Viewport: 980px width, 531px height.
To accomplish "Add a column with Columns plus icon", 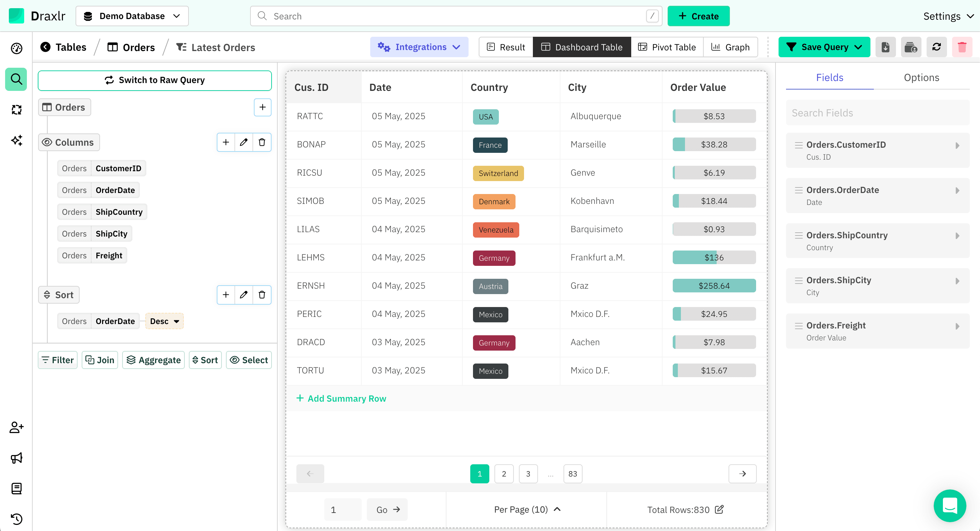I will (x=226, y=142).
